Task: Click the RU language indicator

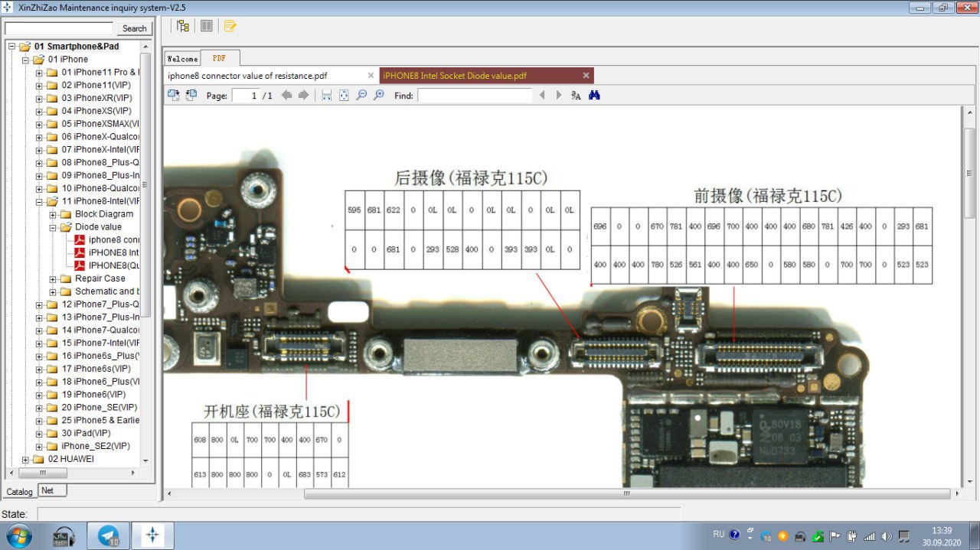Action: tap(718, 534)
